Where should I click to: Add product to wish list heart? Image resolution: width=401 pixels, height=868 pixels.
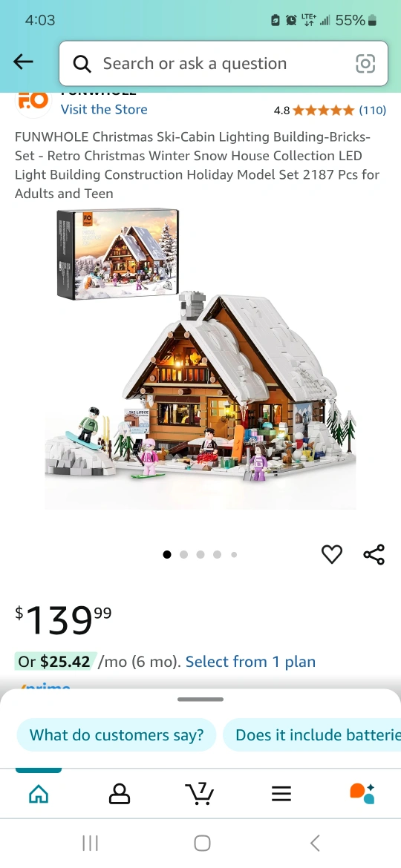point(332,554)
